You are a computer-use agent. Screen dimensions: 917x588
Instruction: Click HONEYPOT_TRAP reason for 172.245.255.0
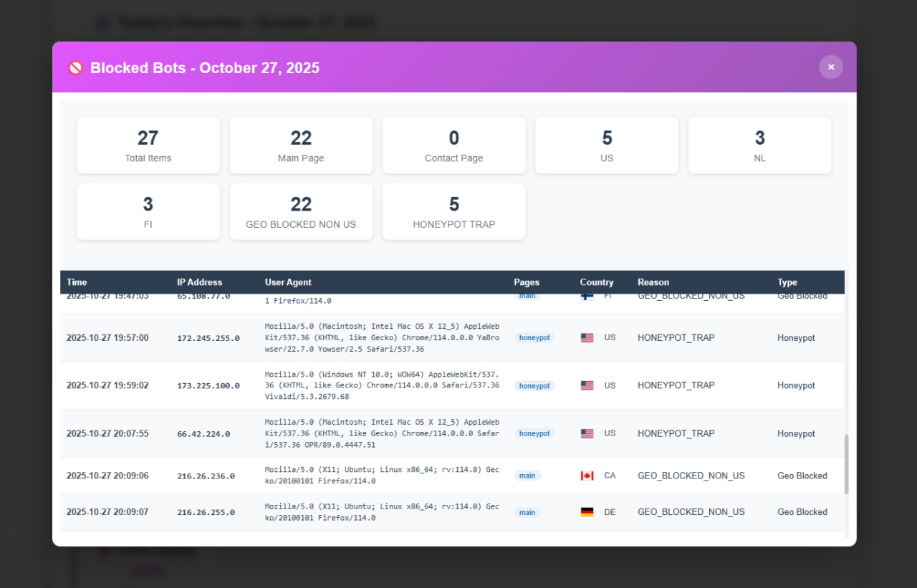[x=676, y=337]
